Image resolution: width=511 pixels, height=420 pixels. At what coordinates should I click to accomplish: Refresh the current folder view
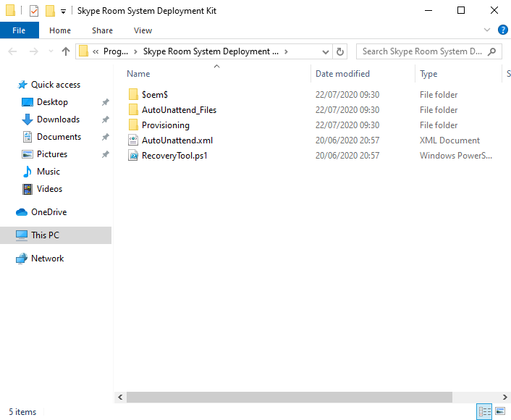pos(340,52)
